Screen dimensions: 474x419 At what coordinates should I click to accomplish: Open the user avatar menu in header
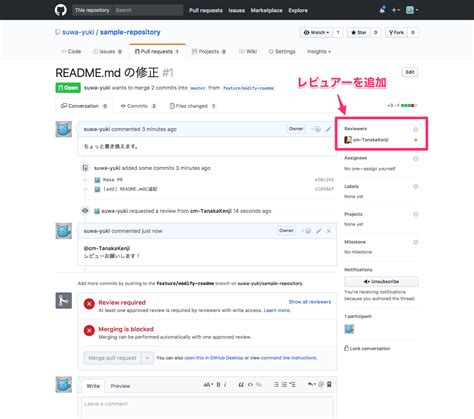coord(412,10)
